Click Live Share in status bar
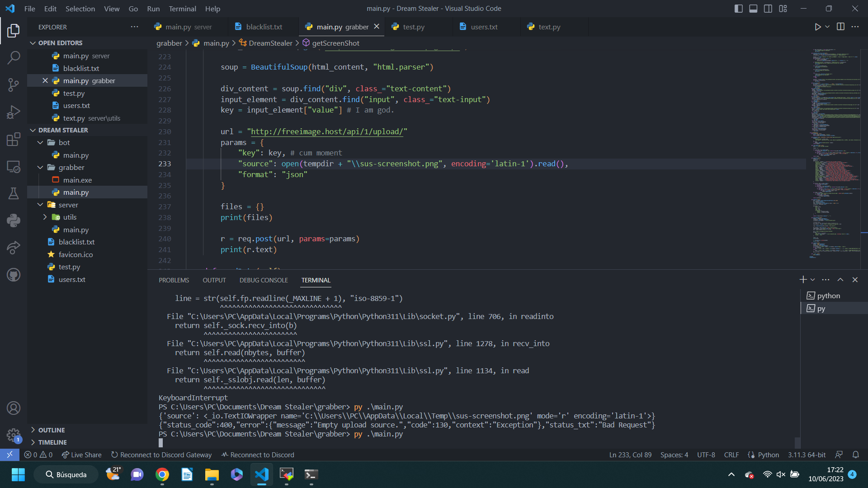Screen dimensions: 868x488 coord(82,455)
